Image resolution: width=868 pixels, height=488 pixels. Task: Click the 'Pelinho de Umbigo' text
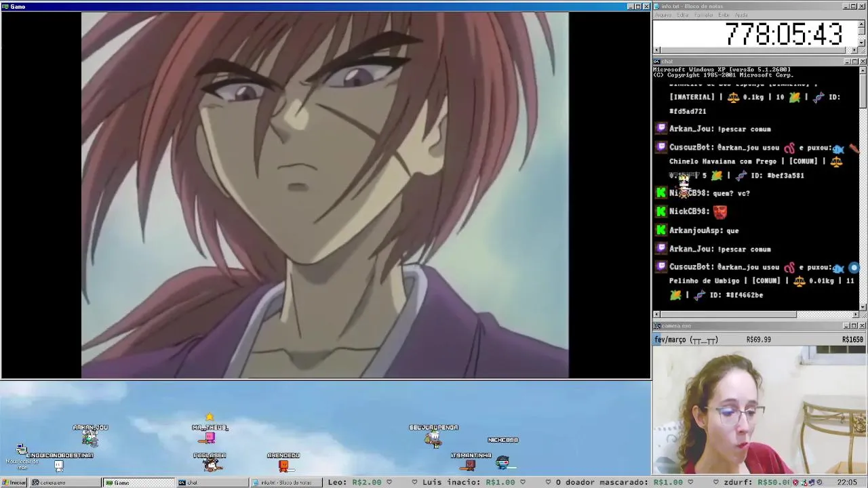706,281
